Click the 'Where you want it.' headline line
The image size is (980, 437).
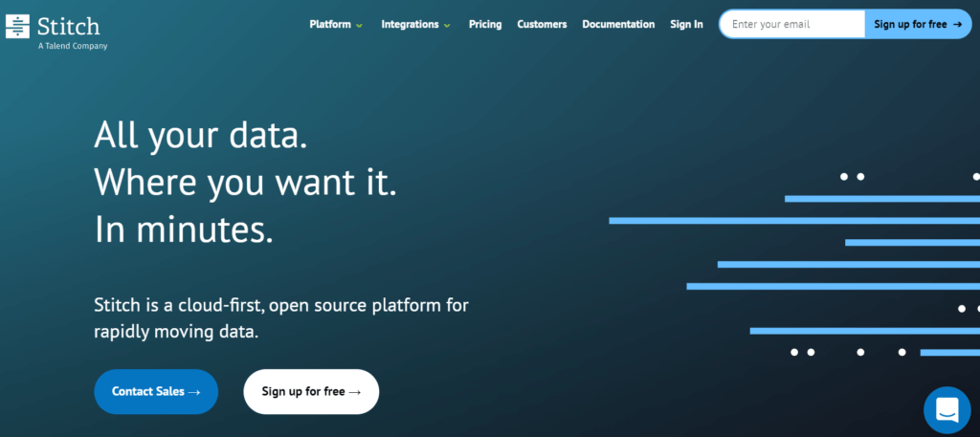245,183
